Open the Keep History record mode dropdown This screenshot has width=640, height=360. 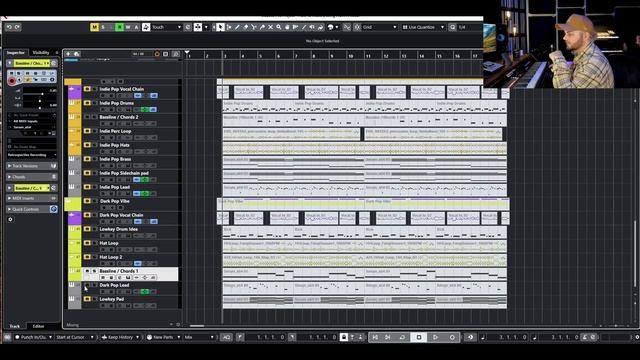click(x=120, y=337)
